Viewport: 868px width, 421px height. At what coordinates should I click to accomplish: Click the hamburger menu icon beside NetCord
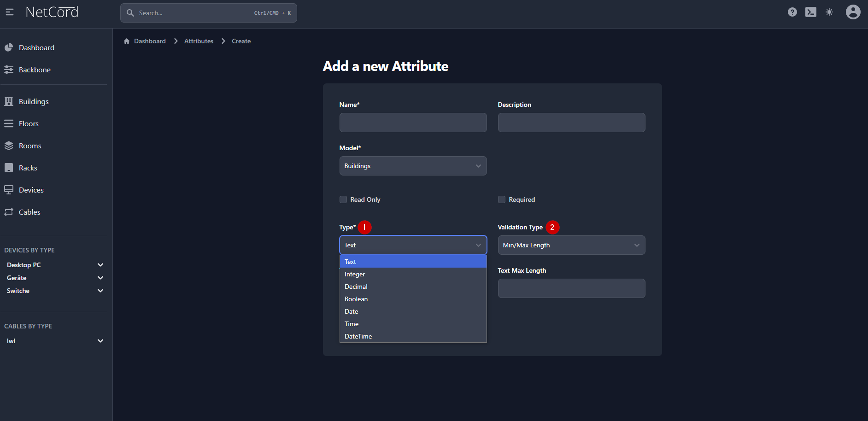(x=10, y=12)
